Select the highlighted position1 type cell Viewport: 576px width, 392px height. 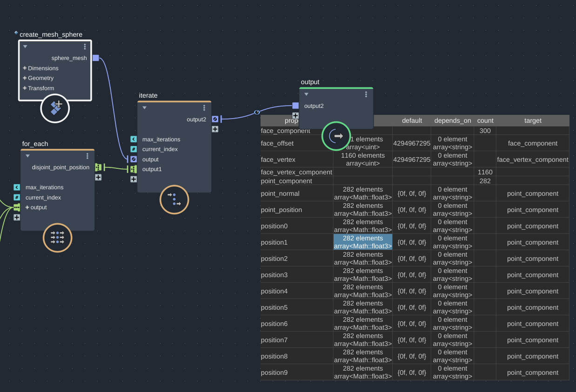363,242
